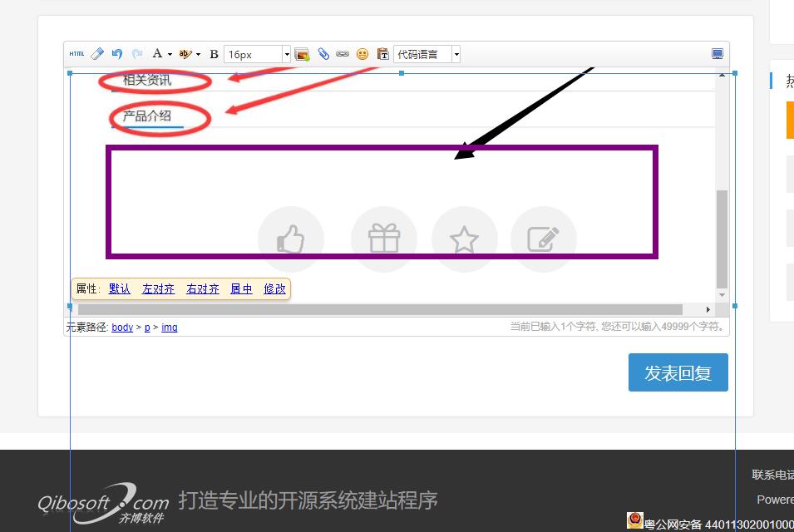This screenshot has height=532, width=794.
Task: Click the body element path link
Action: click(x=122, y=328)
